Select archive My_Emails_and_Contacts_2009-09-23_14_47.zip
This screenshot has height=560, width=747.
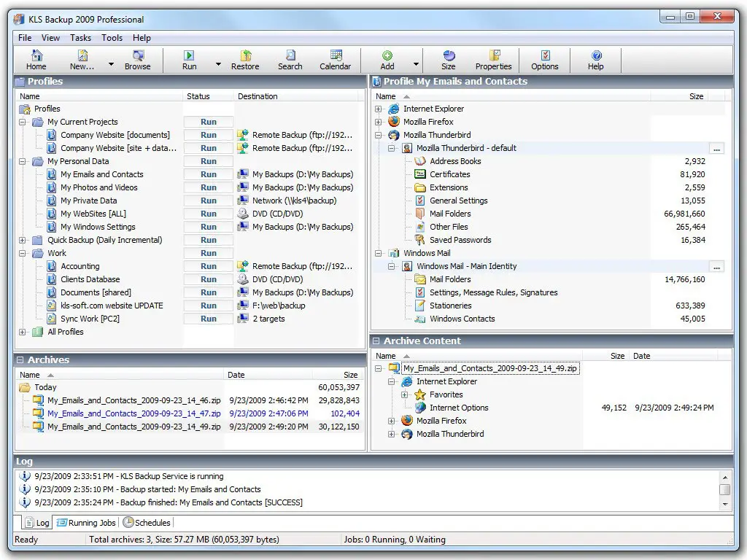[x=134, y=413]
